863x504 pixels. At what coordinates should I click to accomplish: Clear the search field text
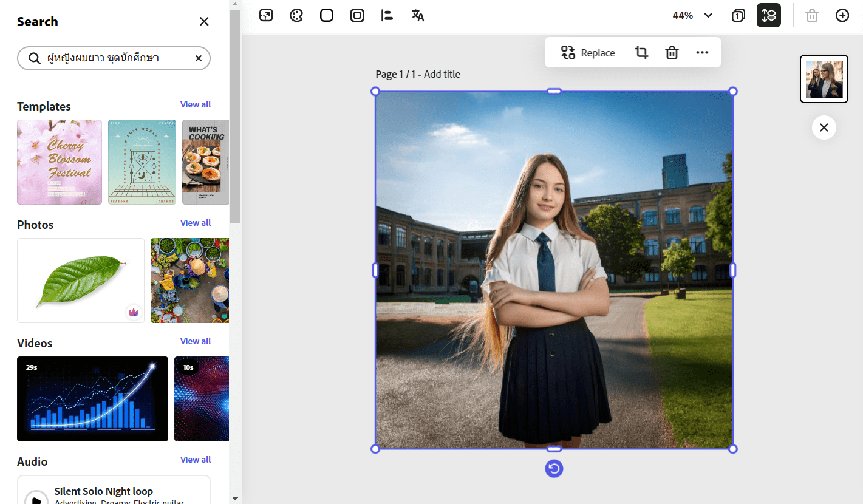[199, 58]
